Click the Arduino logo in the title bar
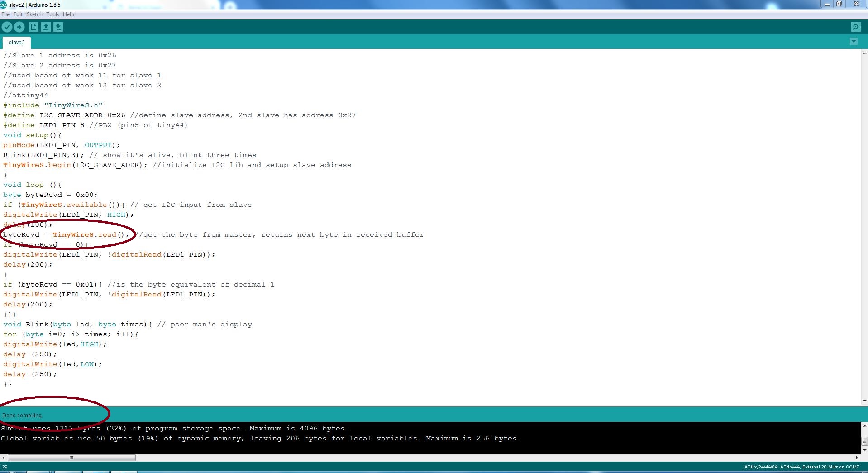This screenshot has height=473, width=868. tap(4, 5)
